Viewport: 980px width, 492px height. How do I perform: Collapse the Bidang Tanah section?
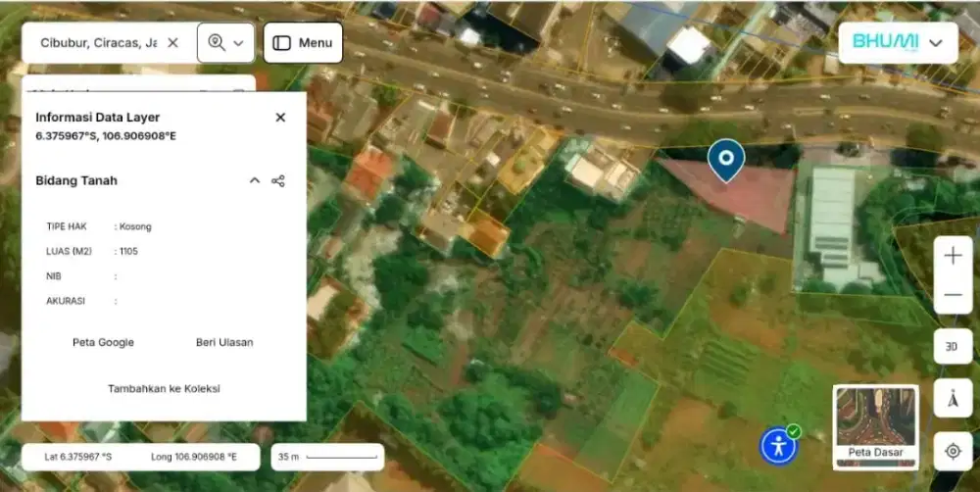click(255, 181)
